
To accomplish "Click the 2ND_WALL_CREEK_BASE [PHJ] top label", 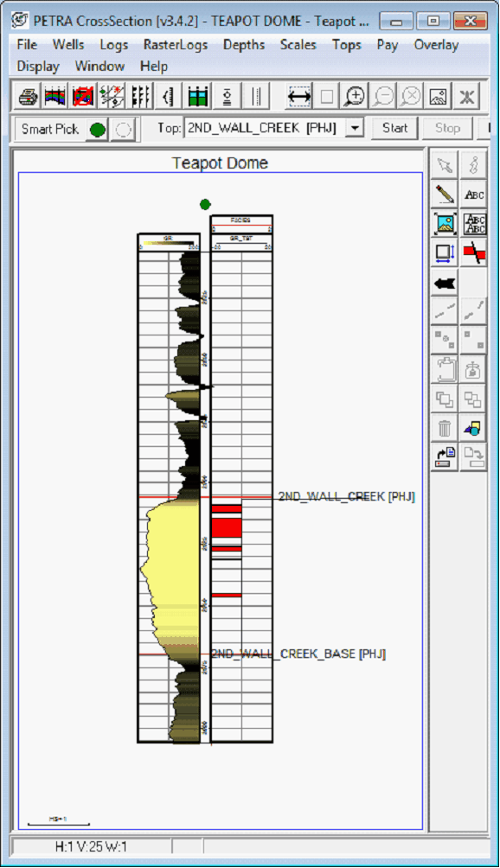I will pyautogui.click(x=299, y=654).
